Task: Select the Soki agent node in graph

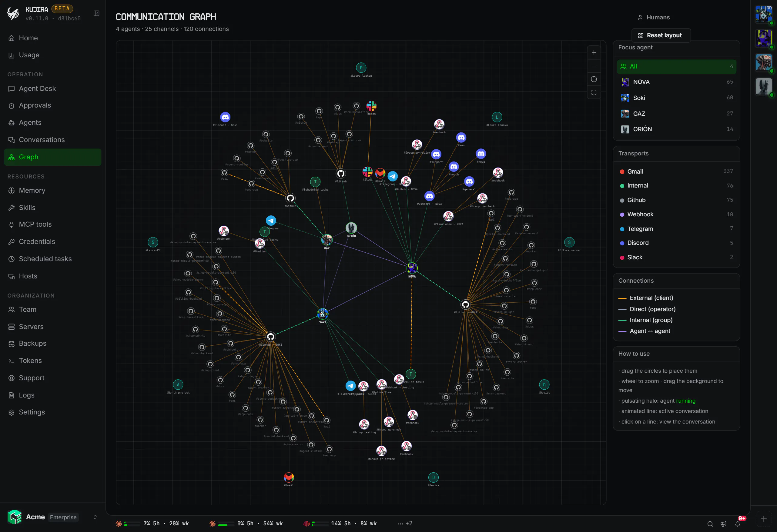Action: point(323,314)
